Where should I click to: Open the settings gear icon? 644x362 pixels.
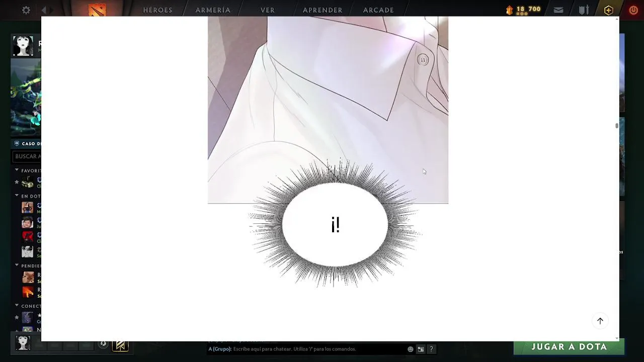[26, 10]
